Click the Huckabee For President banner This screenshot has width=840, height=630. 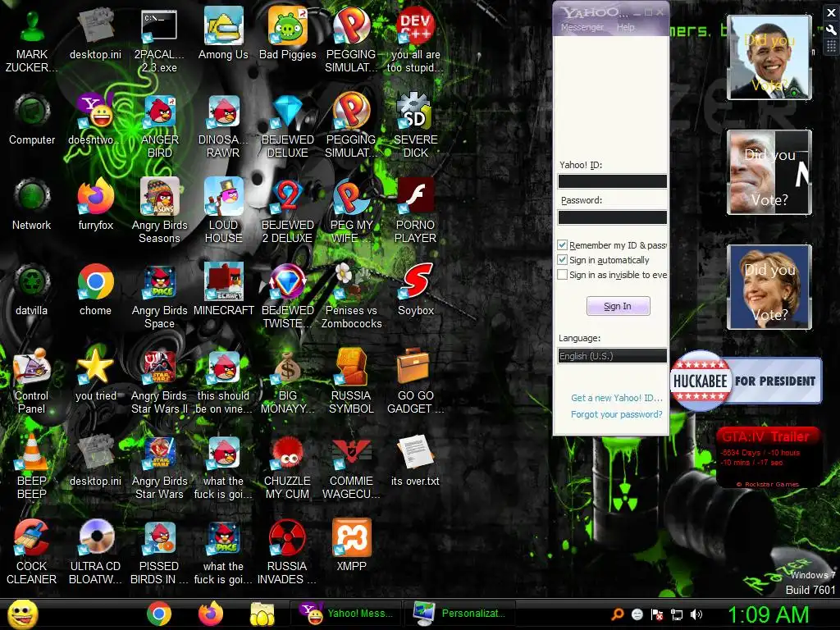pyautogui.click(x=746, y=381)
